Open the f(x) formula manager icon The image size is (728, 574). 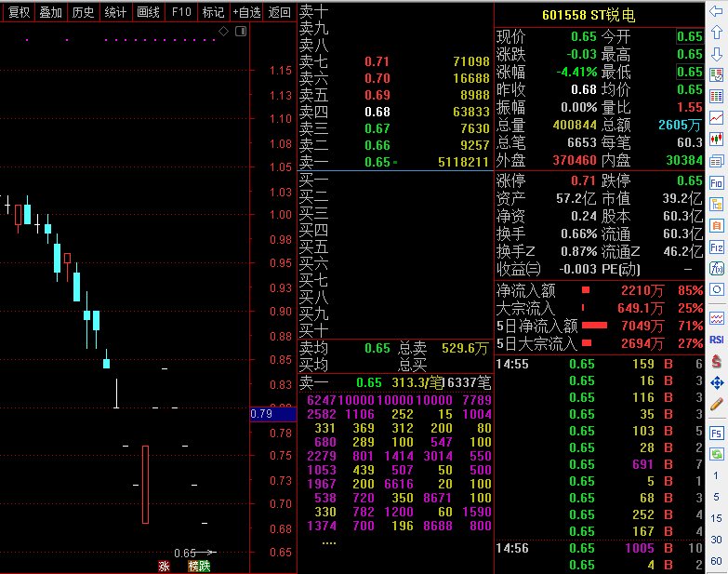[x=717, y=269]
